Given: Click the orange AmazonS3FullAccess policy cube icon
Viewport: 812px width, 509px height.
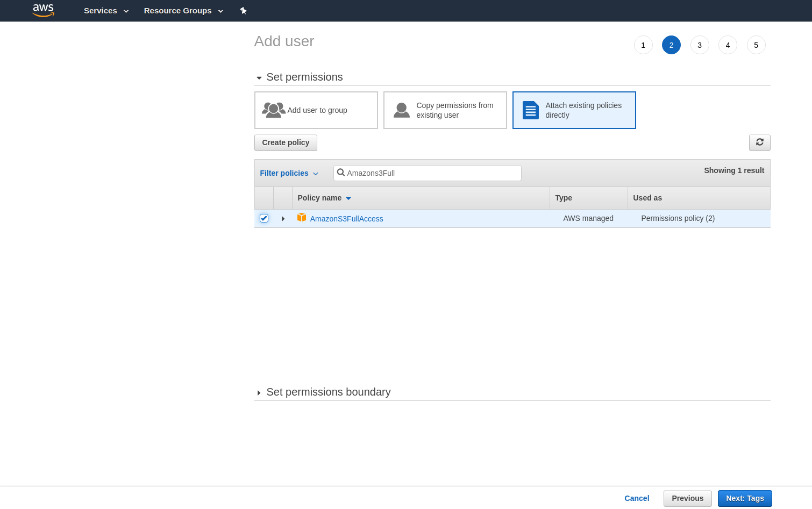Looking at the screenshot, I should (x=302, y=218).
